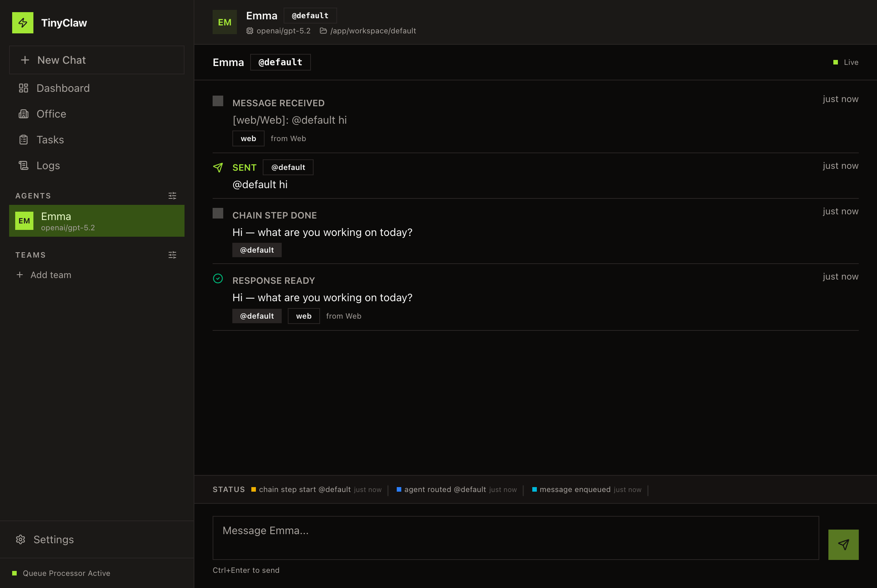Open Settings via the gear icon
Viewport: 877px width, 588px height.
[x=20, y=539]
